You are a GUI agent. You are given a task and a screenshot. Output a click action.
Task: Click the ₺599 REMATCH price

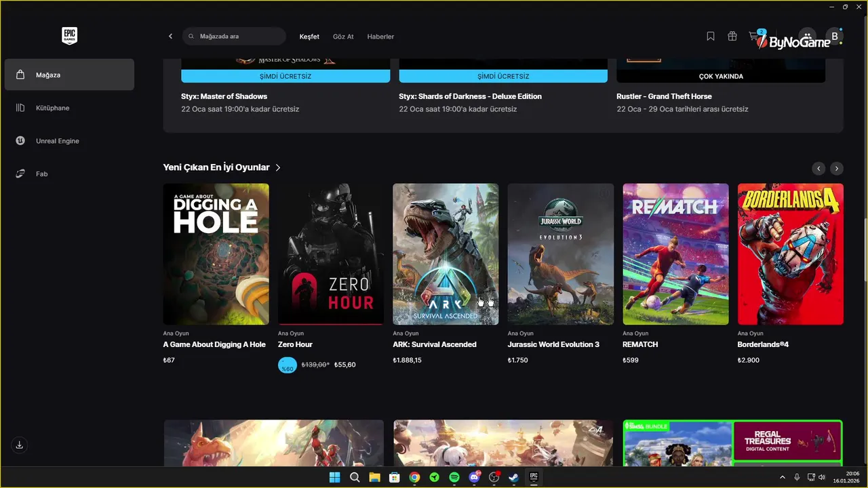[x=630, y=360]
